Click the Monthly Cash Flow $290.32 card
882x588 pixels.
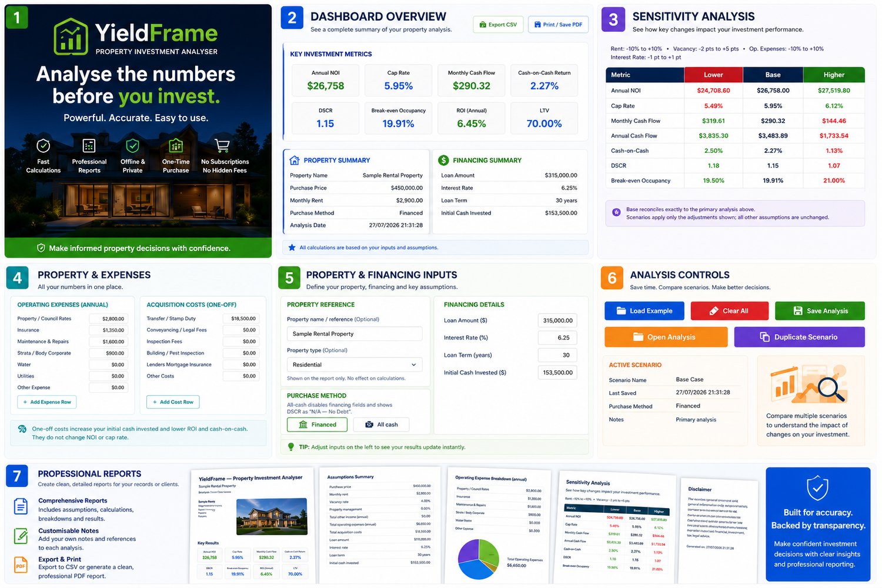pyautogui.click(x=472, y=80)
